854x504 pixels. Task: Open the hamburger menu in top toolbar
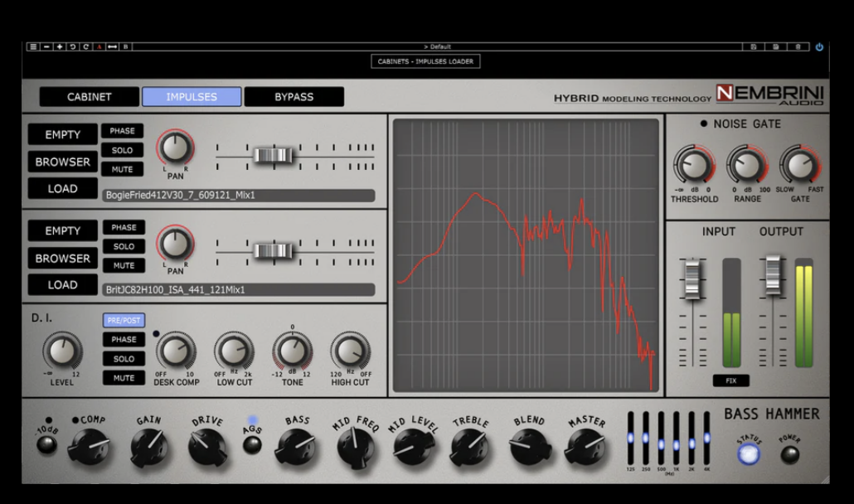tap(33, 47)
